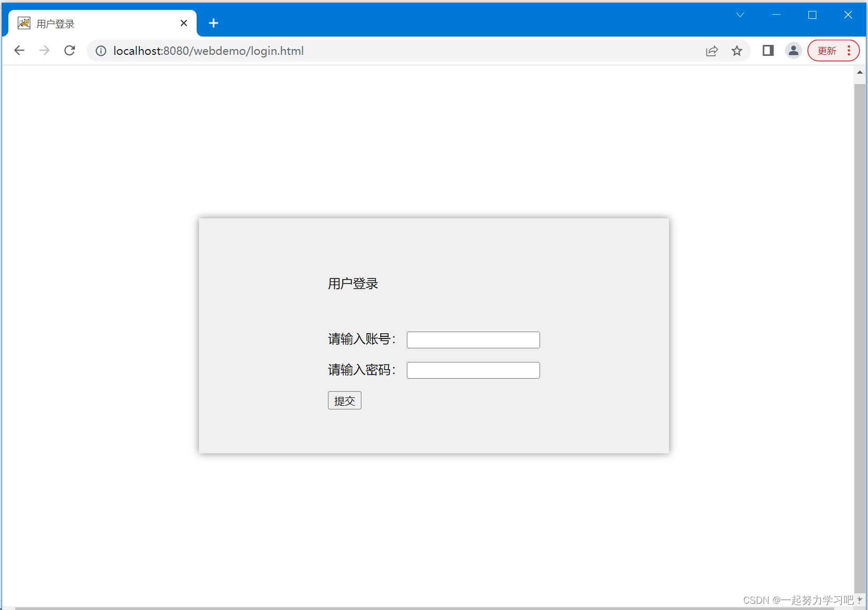This screenshot has height=610, width=868.
Task: Share this page via share icon
Action: [x=712, y=51]
